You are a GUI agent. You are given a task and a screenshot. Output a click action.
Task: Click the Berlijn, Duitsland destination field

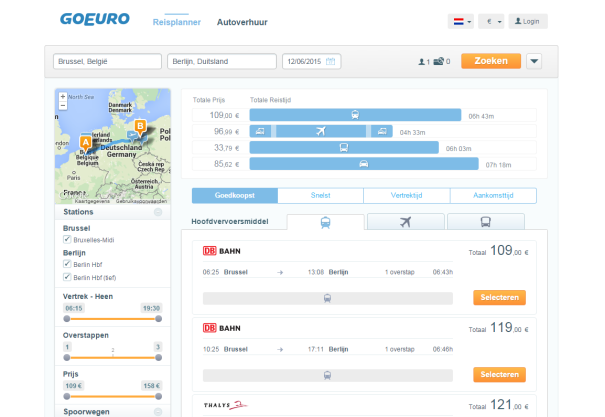222,61
